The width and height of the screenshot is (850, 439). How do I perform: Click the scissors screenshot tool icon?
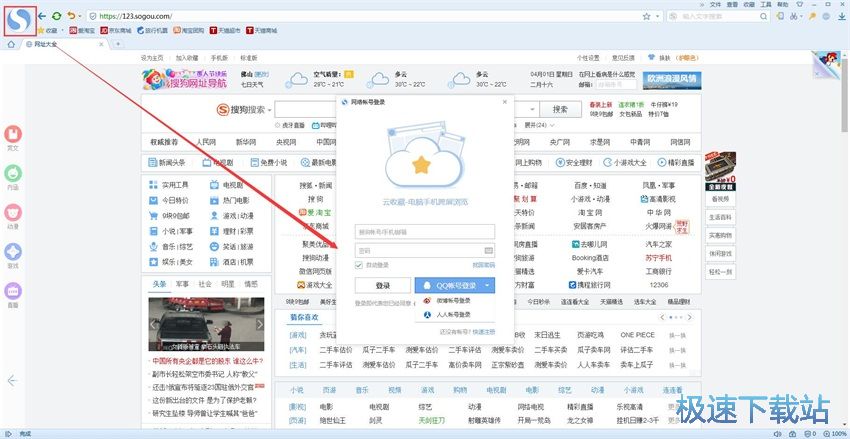[794, 17]
